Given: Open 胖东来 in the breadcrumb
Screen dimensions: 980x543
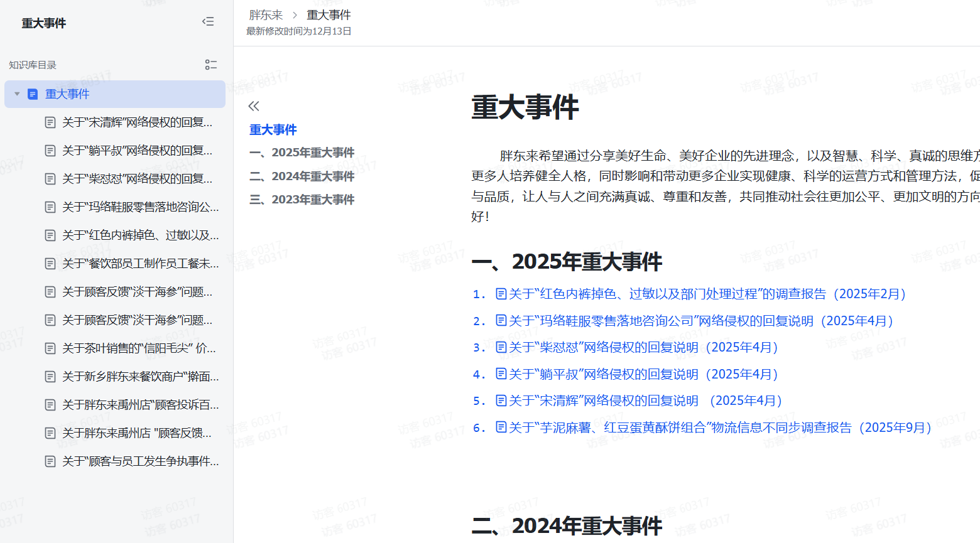Looking at the screenshot, I should tap(266, 15).
